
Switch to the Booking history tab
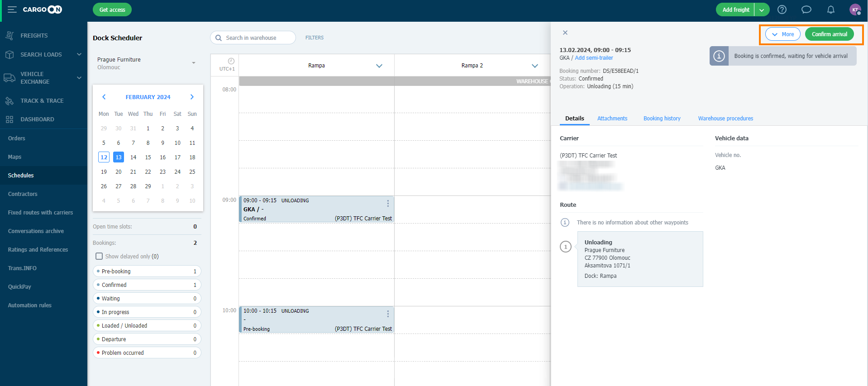662,119
